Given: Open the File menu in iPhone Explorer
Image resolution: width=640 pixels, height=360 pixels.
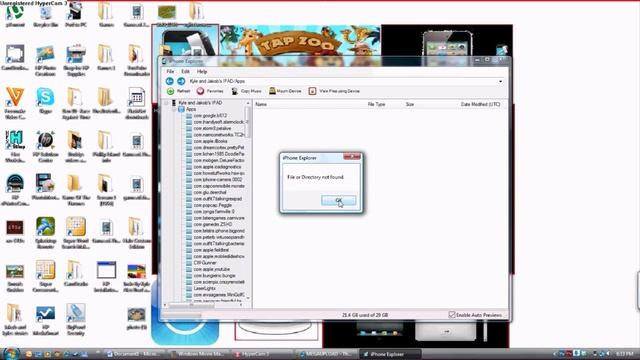Looking at the screenshot, I should (x=170, y=71).
